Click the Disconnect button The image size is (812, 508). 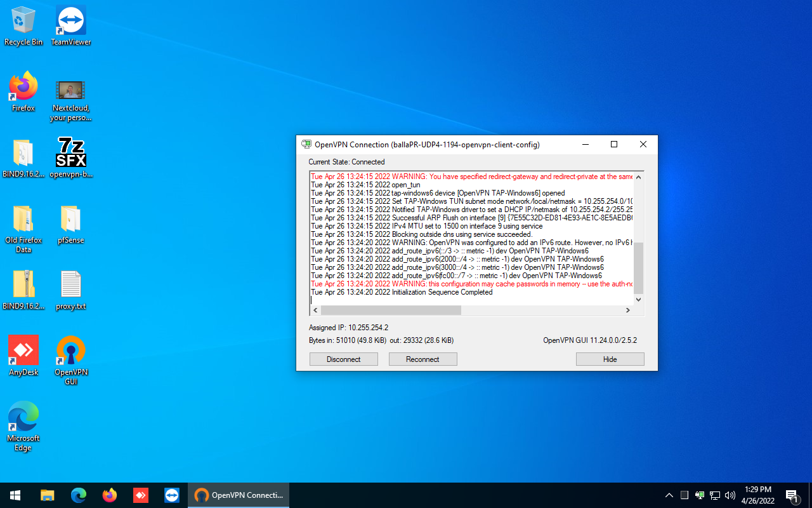click(x=343, y=359)
